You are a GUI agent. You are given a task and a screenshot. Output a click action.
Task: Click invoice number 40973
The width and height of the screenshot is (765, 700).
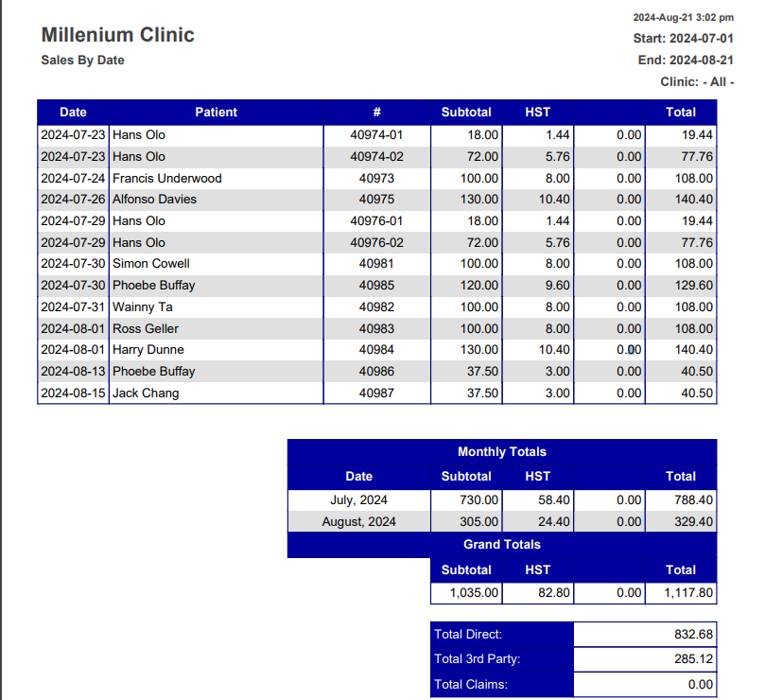click(x=376, y=178)
